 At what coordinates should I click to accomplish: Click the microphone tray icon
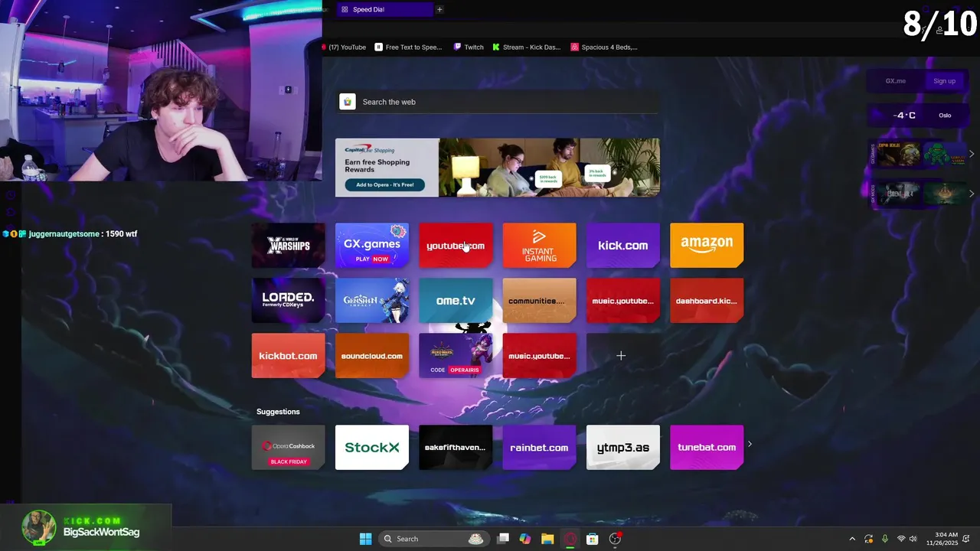click(885, 539)
